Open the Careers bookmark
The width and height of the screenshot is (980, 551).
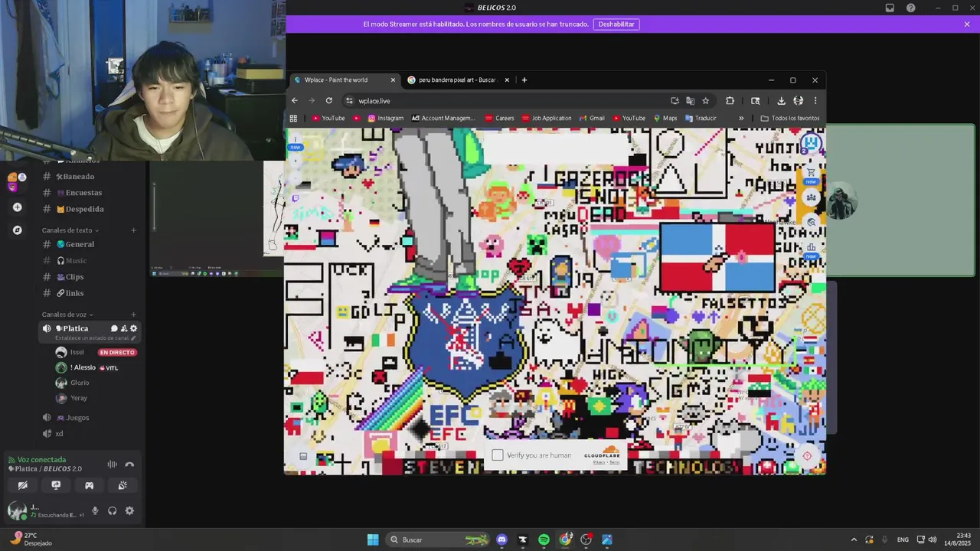tap(499, 118)
